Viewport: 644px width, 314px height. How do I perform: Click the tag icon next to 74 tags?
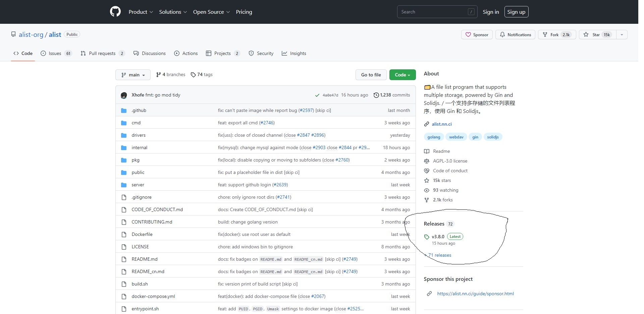tap(193, 75)
